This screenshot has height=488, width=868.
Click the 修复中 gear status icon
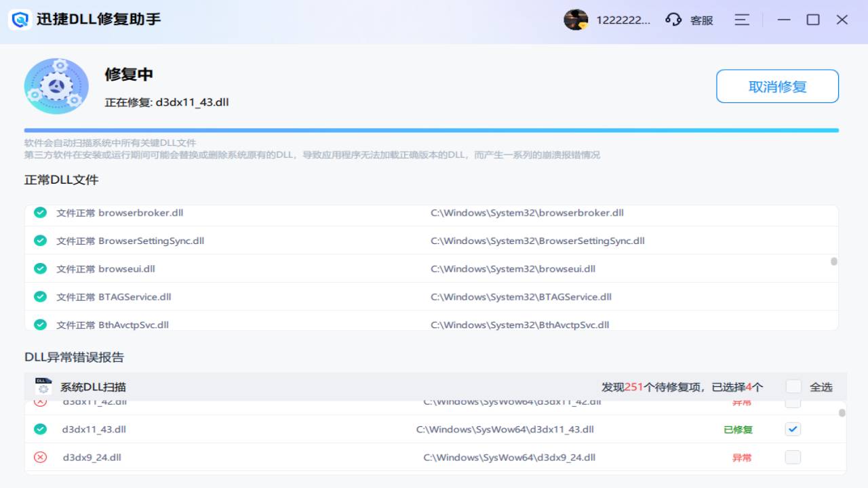point(56,86)
